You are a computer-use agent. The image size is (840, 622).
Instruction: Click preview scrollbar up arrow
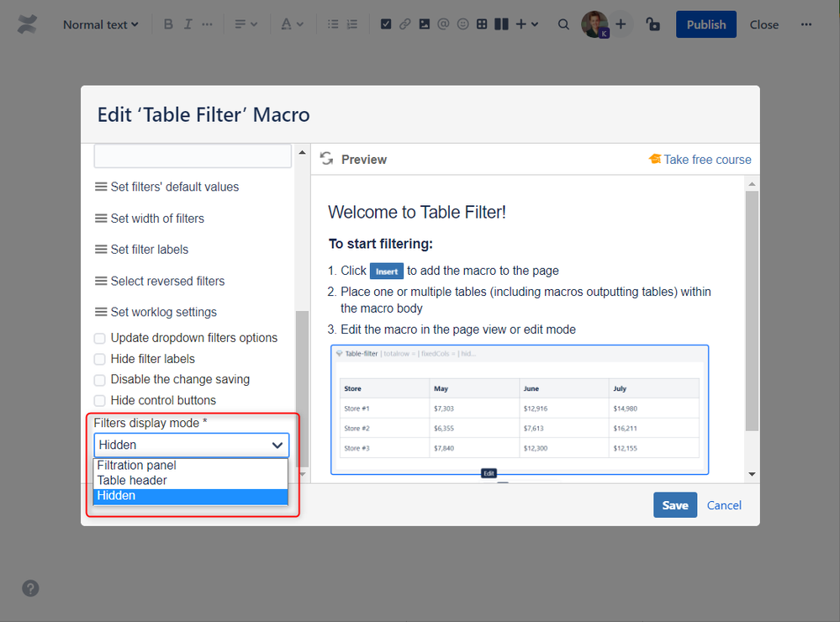752,184
